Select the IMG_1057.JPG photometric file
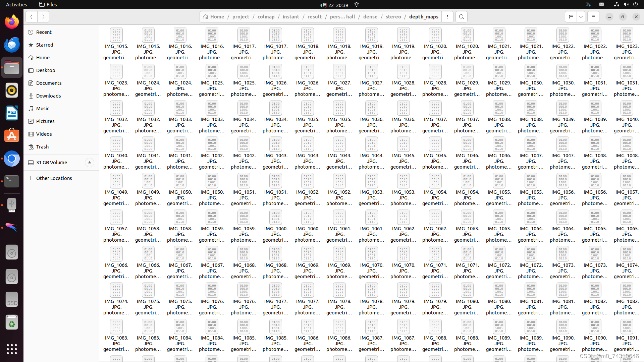 tap(116, 226)
